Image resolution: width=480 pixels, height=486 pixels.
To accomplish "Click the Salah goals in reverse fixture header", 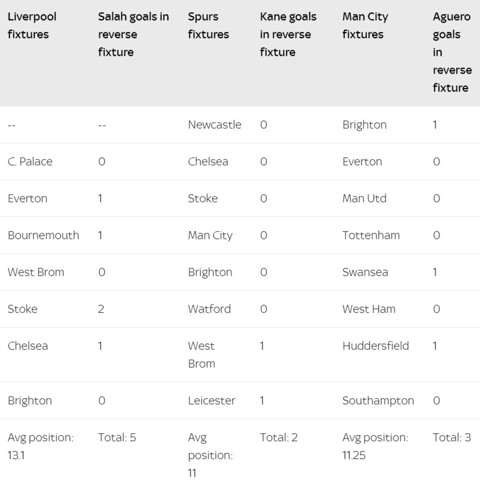I will (133, 34).
